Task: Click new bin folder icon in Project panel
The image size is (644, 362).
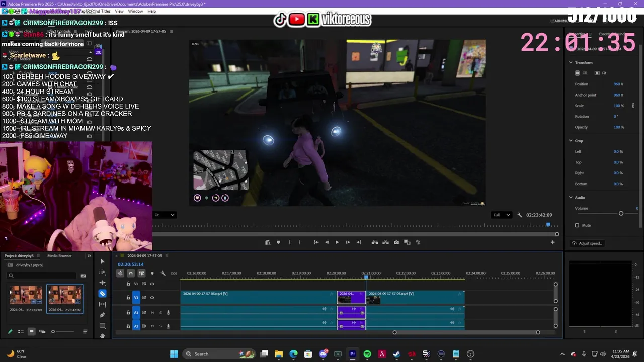Action: coord(83,276)
